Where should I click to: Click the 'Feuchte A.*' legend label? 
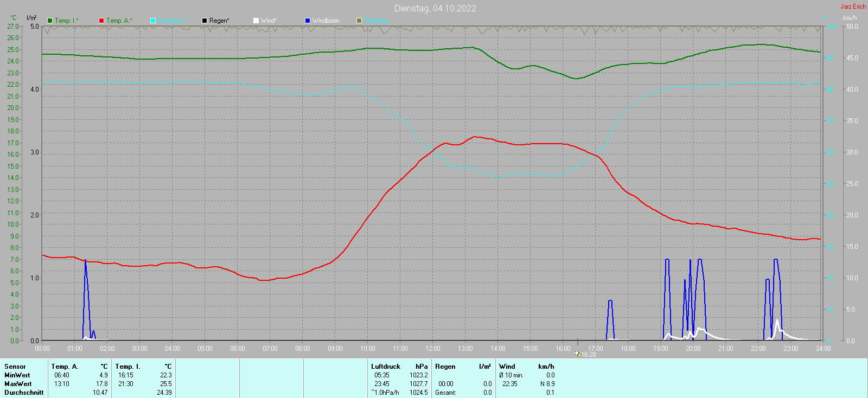pos(173,21)
